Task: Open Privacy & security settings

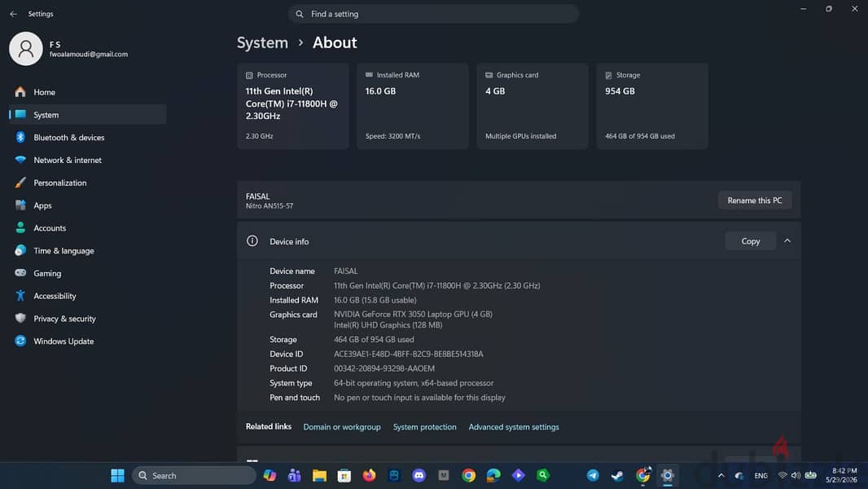Action: (87, 319)
